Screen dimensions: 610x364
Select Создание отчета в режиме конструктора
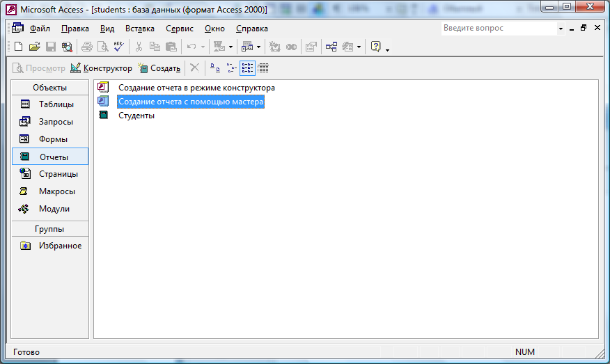pos(196,88)
